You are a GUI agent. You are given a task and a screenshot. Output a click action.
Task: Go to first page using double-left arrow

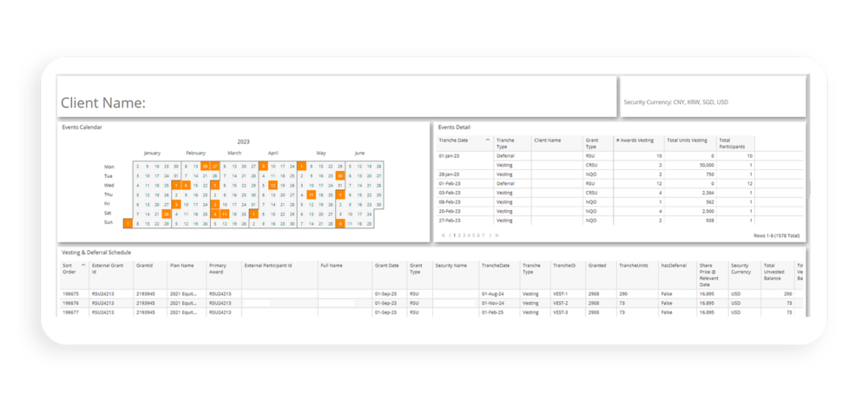click(x=444, y=235)
